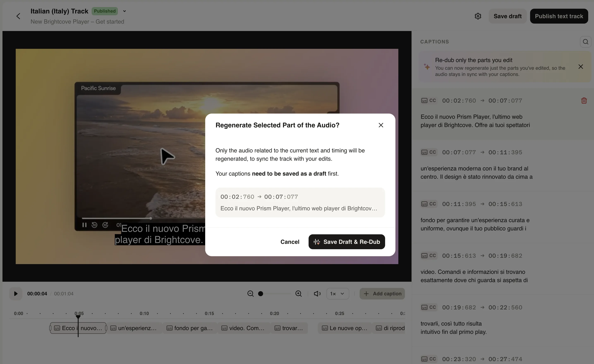The width and height of the screenshot is (594, 364).
Task: Select the 'Ecco il nuovo' timeline clip
Action: click(78, 328)
